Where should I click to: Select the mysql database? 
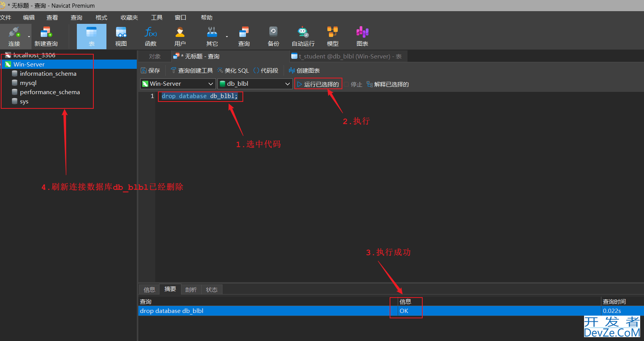click(x=28, y=83)
